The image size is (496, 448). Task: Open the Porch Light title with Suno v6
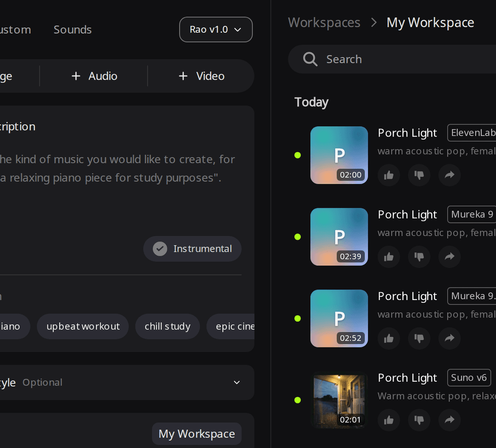407,378
